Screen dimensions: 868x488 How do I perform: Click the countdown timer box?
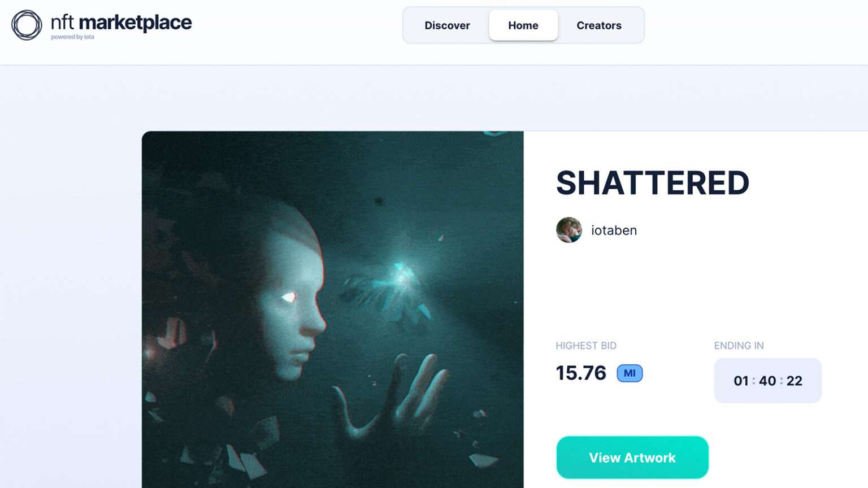[x=767, y=381]
